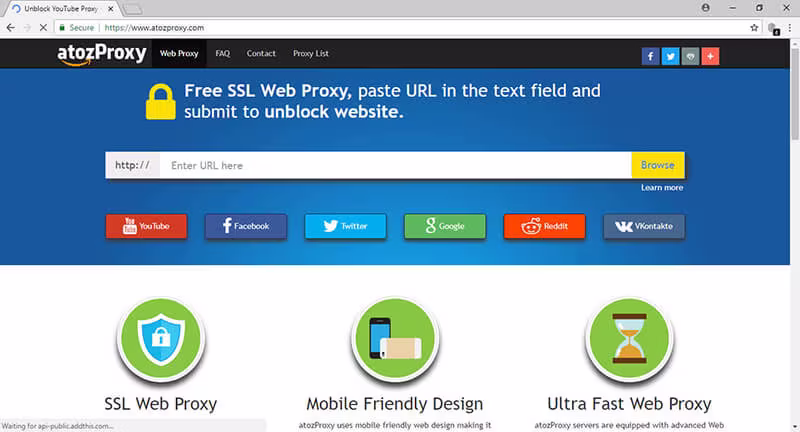Select the Unblock YouTube Proxy tab

[60, 9]
